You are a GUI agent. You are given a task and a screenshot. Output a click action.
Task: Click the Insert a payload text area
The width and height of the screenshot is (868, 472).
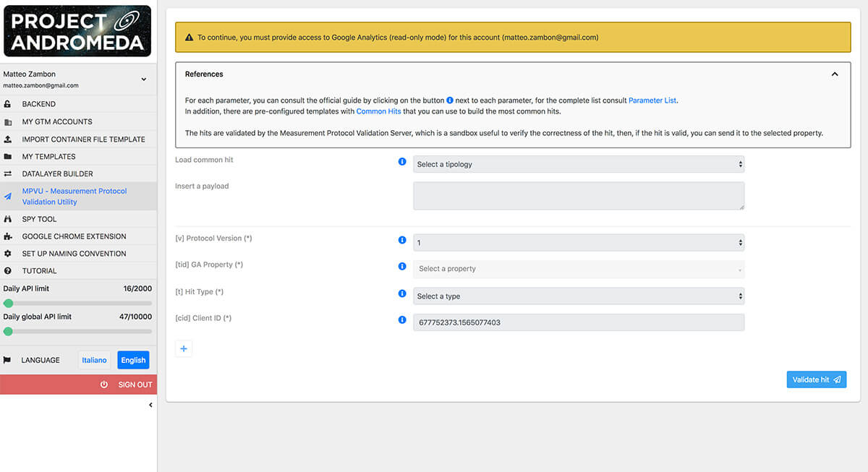point(579,196)
